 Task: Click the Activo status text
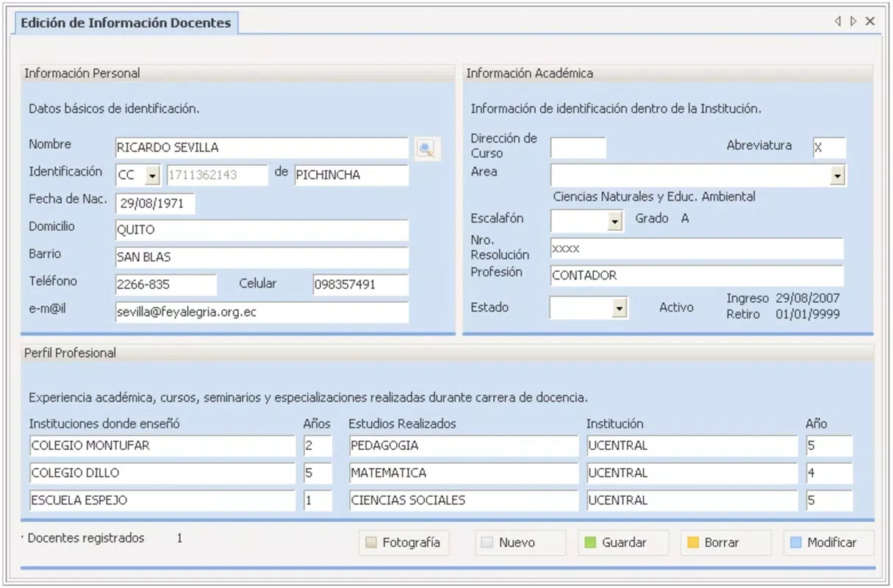[x=676, y=308]
